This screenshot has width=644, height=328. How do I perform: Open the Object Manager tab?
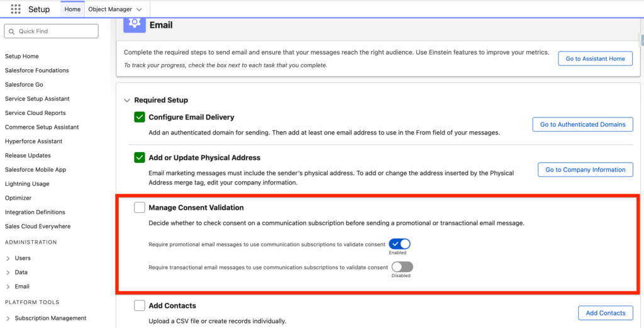click(x=110, y=9)
